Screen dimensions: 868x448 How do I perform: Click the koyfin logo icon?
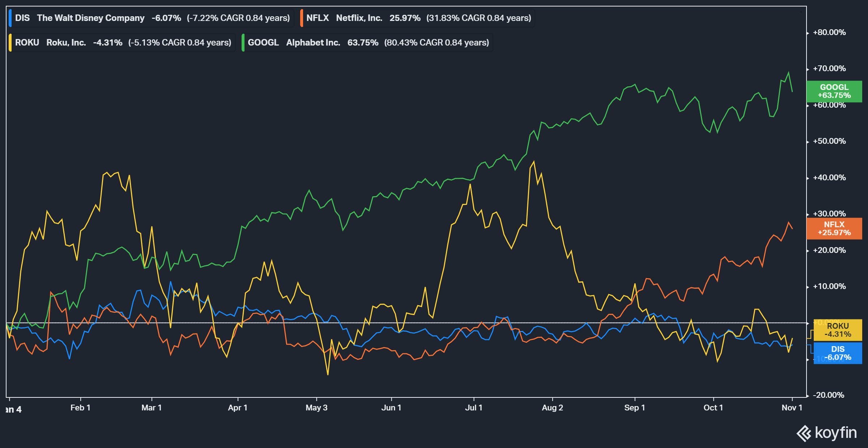click(x=804, y=434)
